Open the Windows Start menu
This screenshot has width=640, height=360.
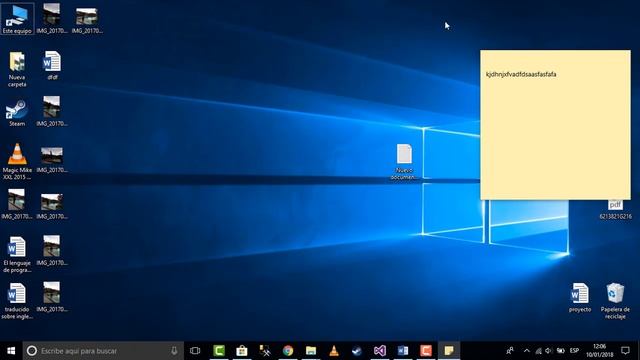[11, 351]
